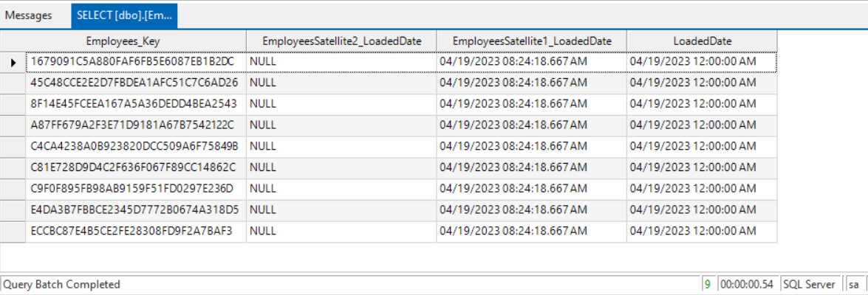Select key cell C81E728D9D4C2F636F067F89CC14862C
Screen dimensions: 868x295
tap(134, 167)
